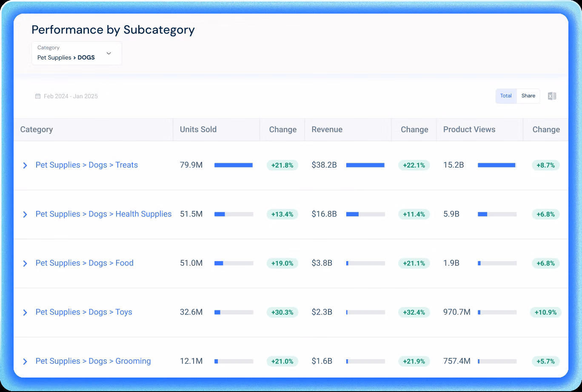Switch to the Share view toggle
The width and height of the screenshot is (582, 392).
[x=528, y=96]
